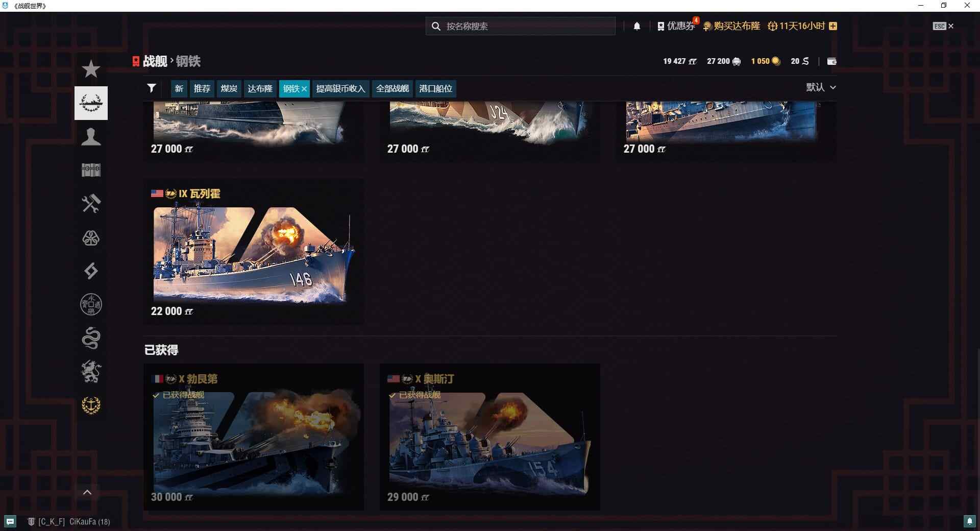The height and width of the screenshot is (531, 980).
Task: Click the notification bell icon
Action: pos(636,26)
